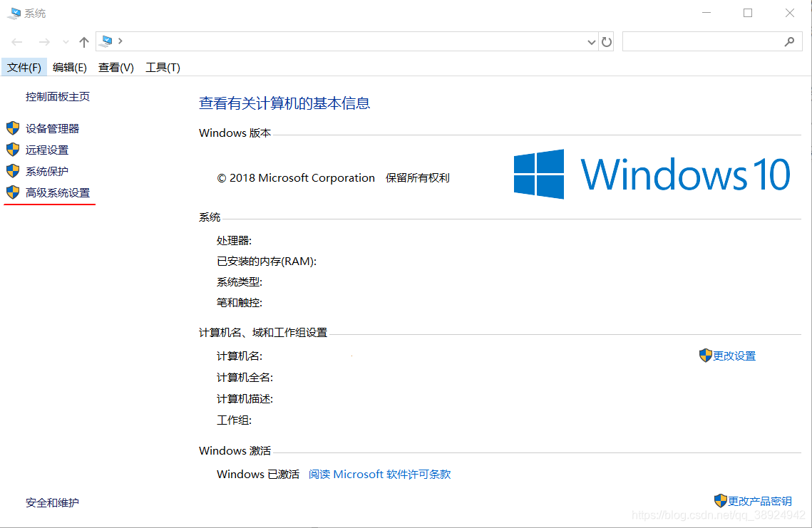The height and width of the screenshot is (528, 812).
Task: Read the Microsoft 软件许可条款 license terms
Action: click(x=379, y=474)
